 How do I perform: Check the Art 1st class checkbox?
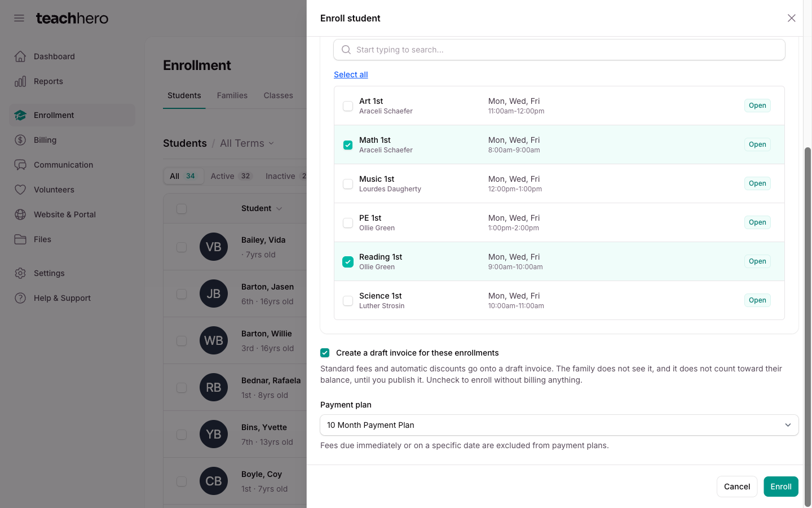tap(348, 106)
